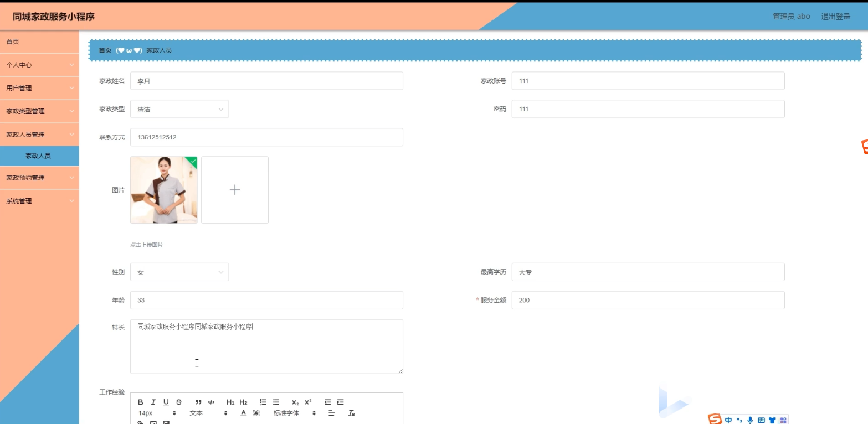The image size is (868, 424).
Task: Open the Sogou skin shirt icon
Action: coord(772,420)
